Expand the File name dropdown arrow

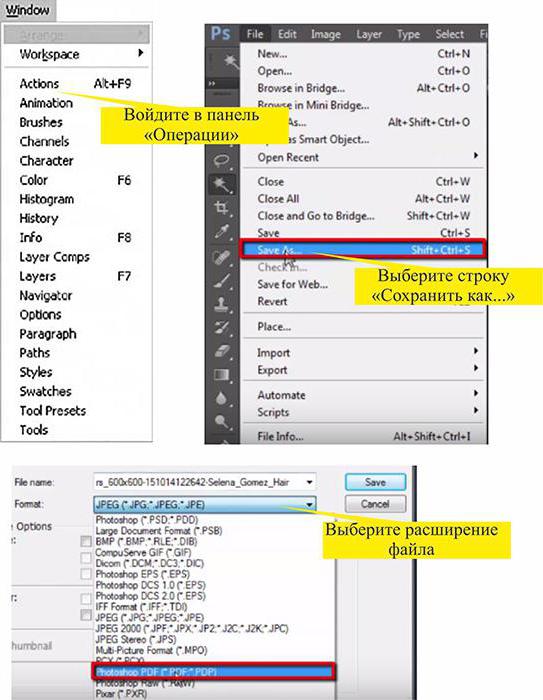click(x=309, y=483)
